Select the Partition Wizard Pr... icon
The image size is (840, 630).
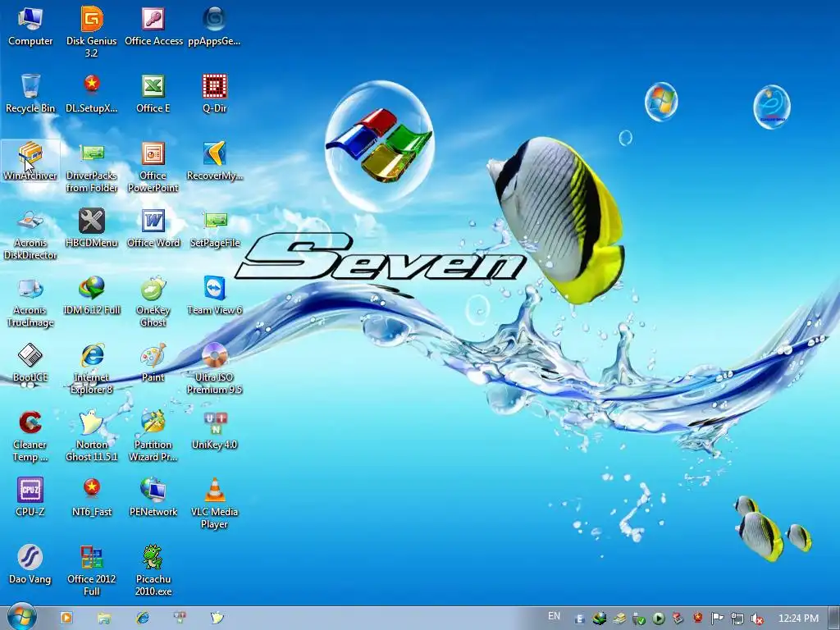(153, 436)
